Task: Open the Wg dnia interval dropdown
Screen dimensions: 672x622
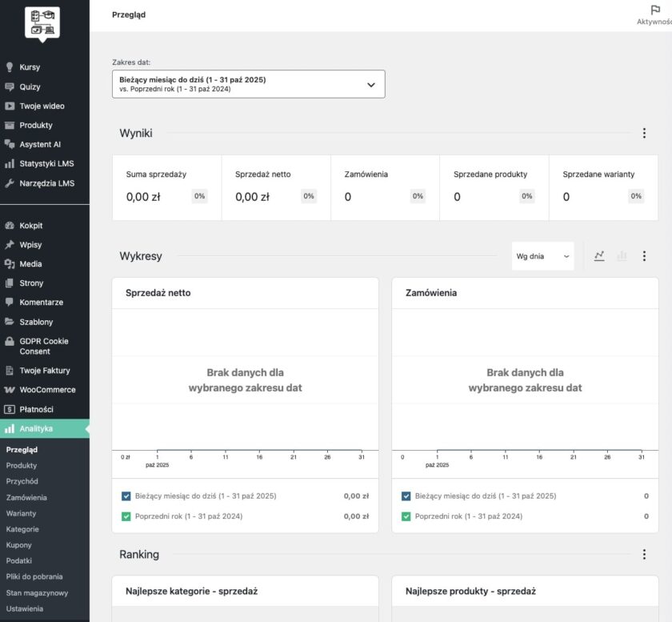Action: pos(542,255)
